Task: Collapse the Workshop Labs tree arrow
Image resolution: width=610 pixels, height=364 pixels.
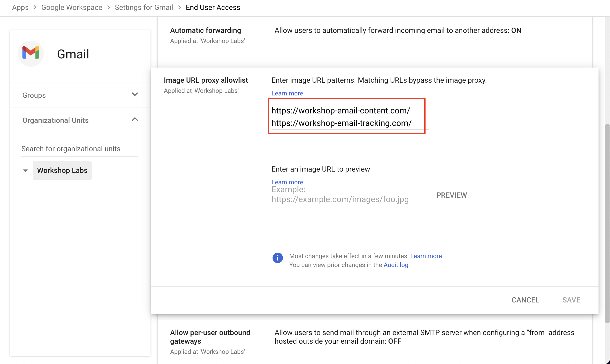Action: [x=26, y=171]
